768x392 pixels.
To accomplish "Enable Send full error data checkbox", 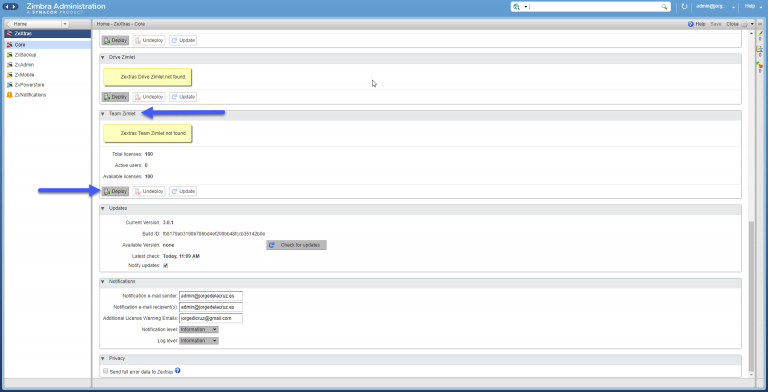I will pos(105,371).
